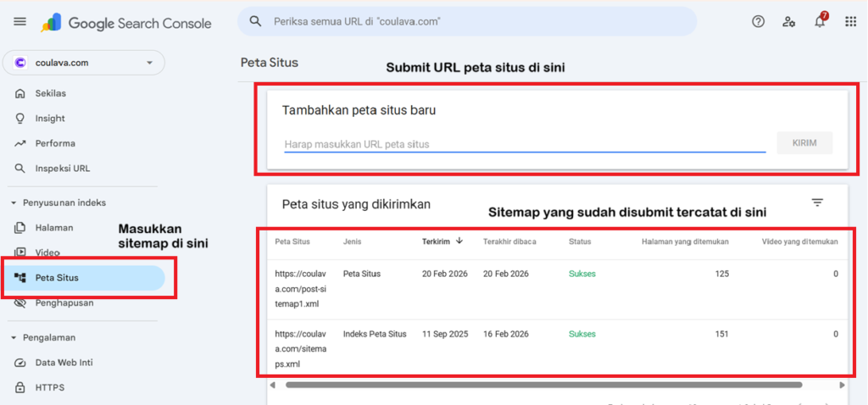Image resolution: width=868 pixels, height=405 pixels.
Task: Click the Data Web Inti gauge icon
Action: pyautogui.click(x=20, y=363)
